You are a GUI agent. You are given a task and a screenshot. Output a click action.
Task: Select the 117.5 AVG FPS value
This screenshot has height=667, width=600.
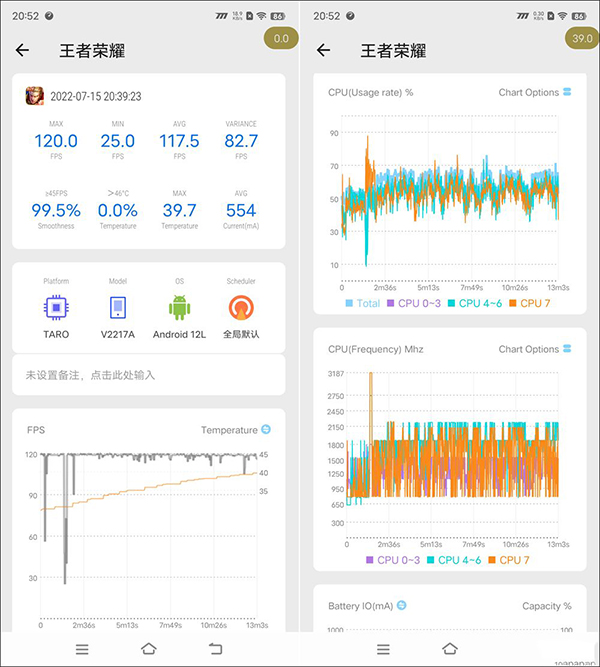coord(179,141)
